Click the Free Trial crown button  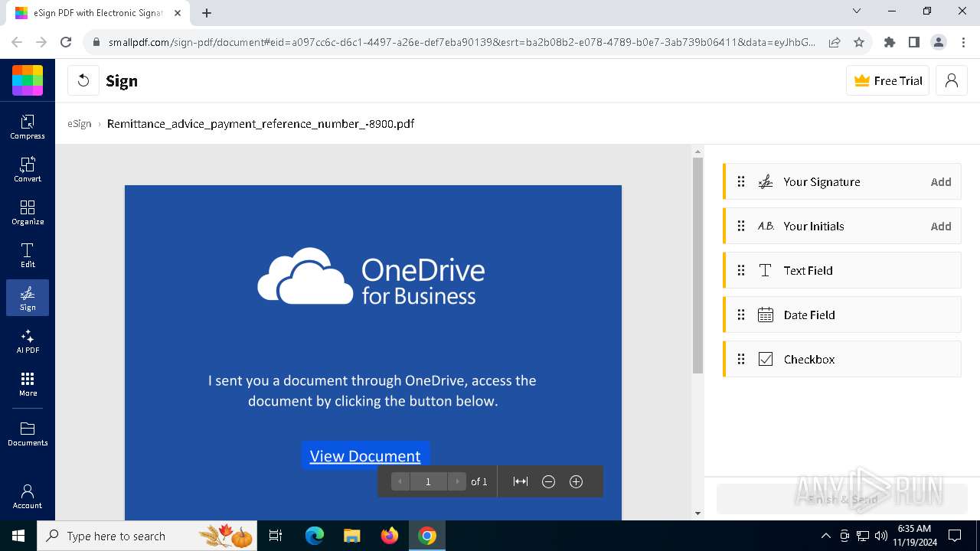coord(888,80)
